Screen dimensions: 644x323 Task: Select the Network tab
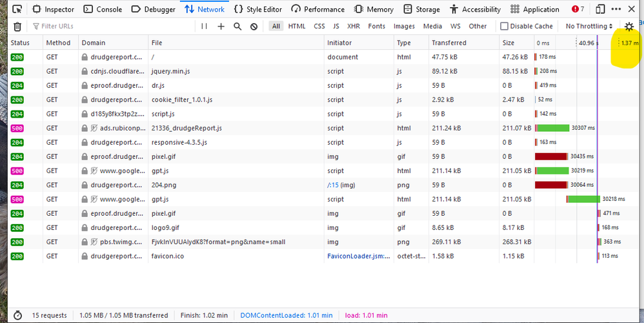pos(205,9)
